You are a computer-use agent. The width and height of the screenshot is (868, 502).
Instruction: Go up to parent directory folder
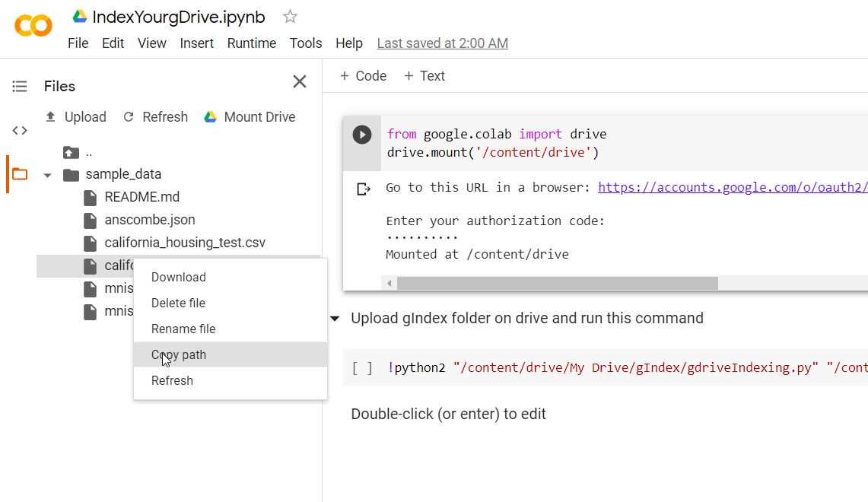[x=72, y=152]
